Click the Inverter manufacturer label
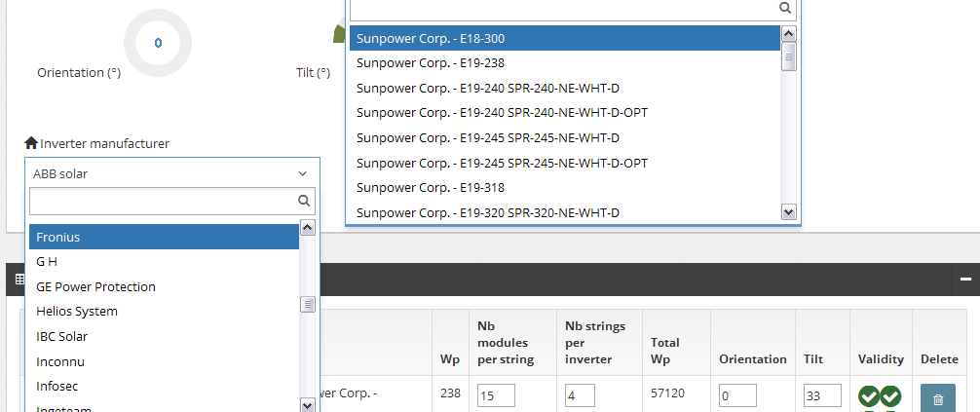Image resolution: width=980 pixels, height=412 pixels. tap(104, 144)
